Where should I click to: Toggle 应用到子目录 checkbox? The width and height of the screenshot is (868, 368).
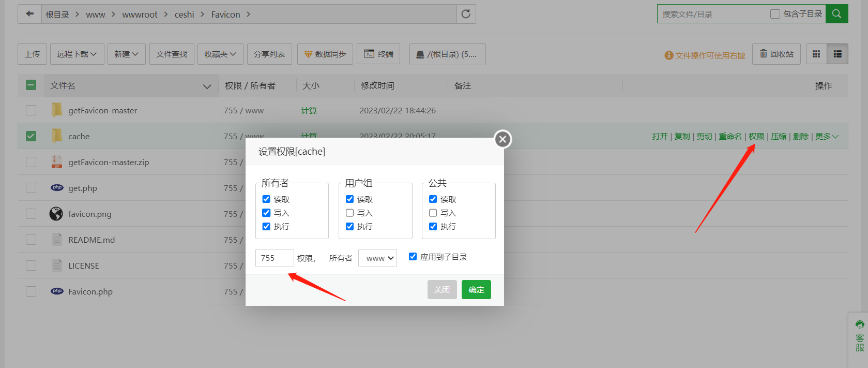[x=413, y=257]
